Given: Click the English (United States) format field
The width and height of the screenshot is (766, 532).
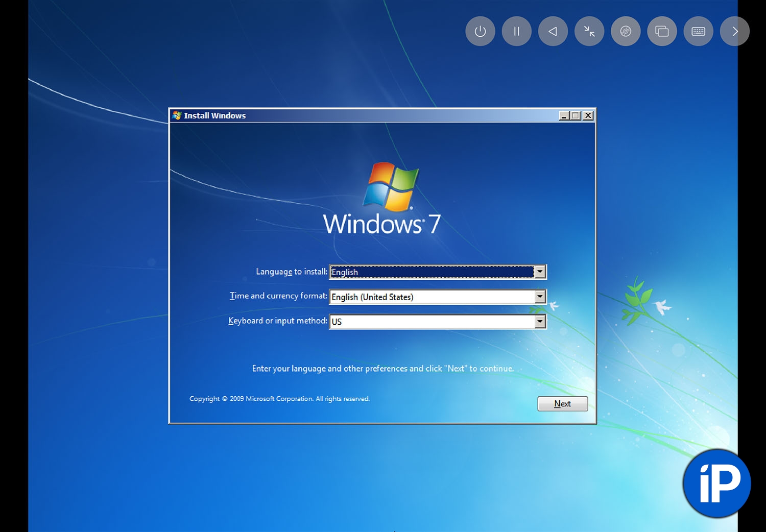Looking at the screenshot, I should coord(432,297).
